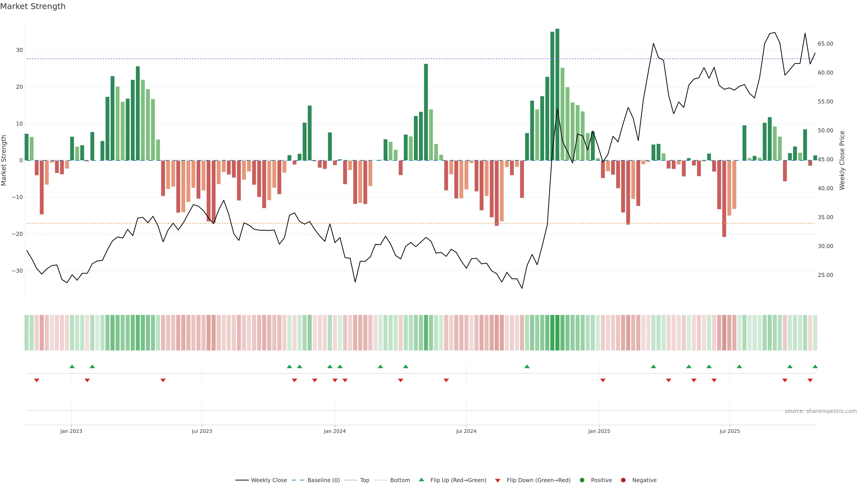Click the Flip Up green triangle legend icon

(421, 480)
